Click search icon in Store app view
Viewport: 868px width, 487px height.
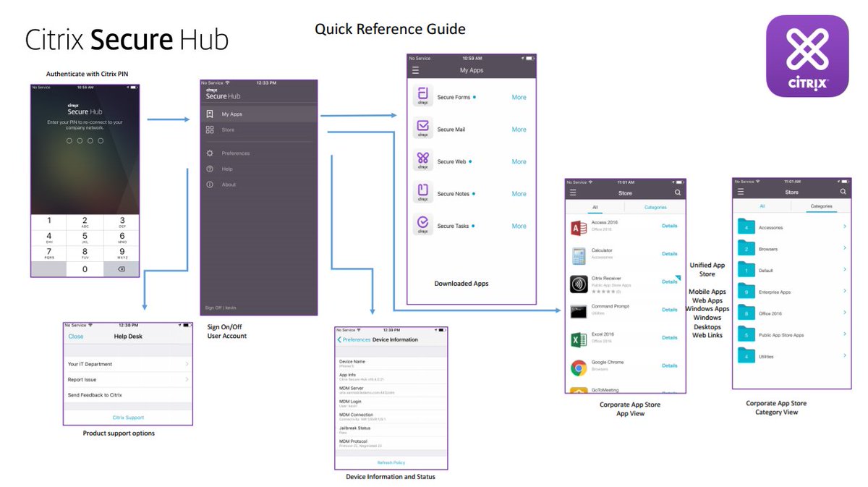(x=678, y=192)
